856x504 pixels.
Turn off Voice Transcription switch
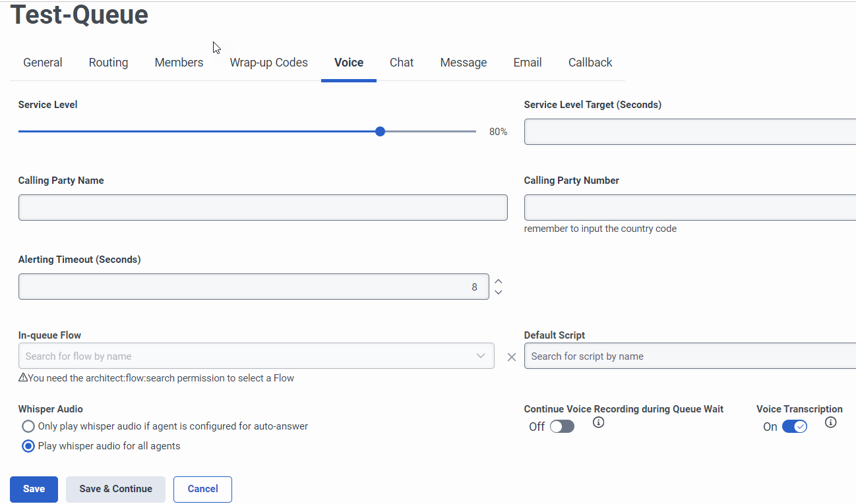coord(794,427)
